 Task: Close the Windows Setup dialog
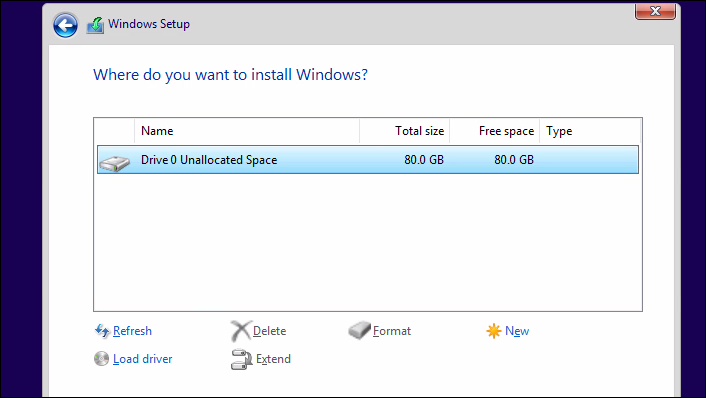pyautogui.click(x=656, y=11)
